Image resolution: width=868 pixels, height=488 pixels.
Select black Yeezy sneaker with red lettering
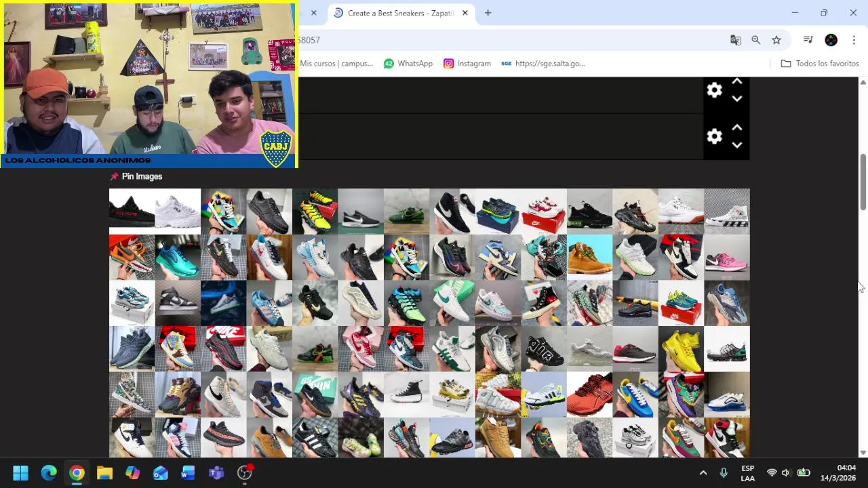[x=132, y=211]
